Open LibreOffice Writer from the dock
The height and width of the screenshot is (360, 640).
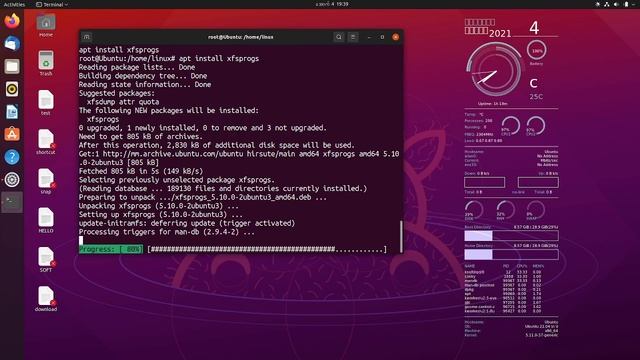pyautogui.click(x=12, y=111)
